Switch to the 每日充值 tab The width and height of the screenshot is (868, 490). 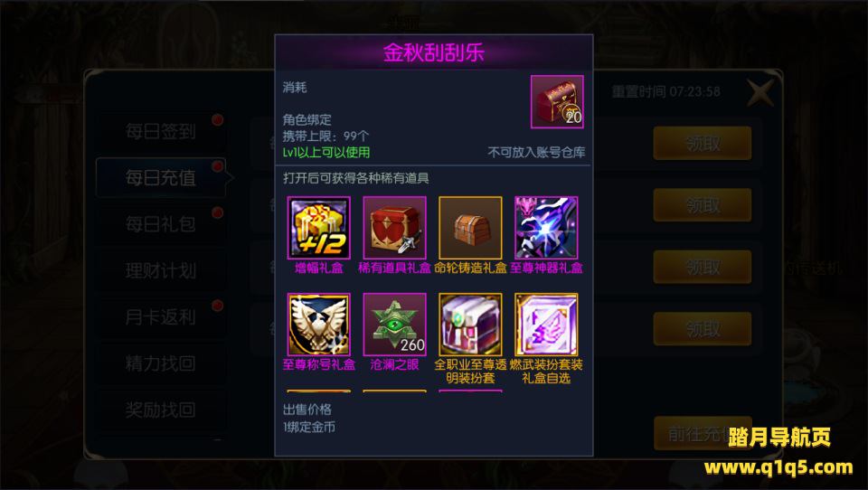point(161,178)
